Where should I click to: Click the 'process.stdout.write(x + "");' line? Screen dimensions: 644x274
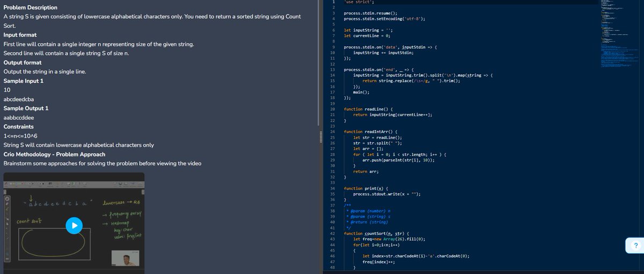point(387,194)
